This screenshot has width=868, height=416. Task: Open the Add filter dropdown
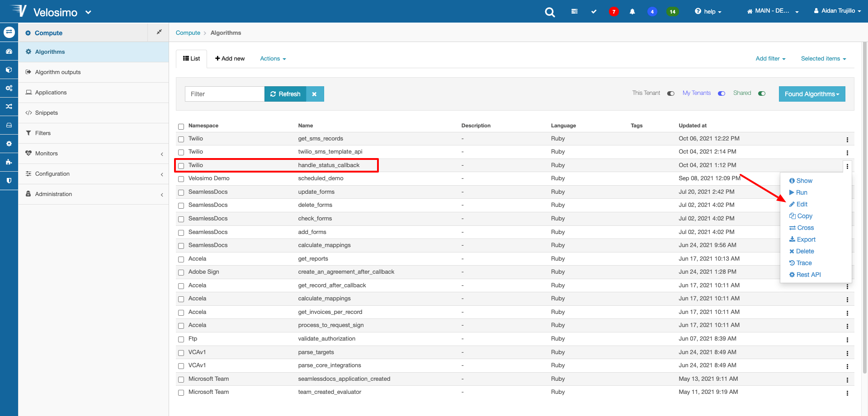pos(770,59)
